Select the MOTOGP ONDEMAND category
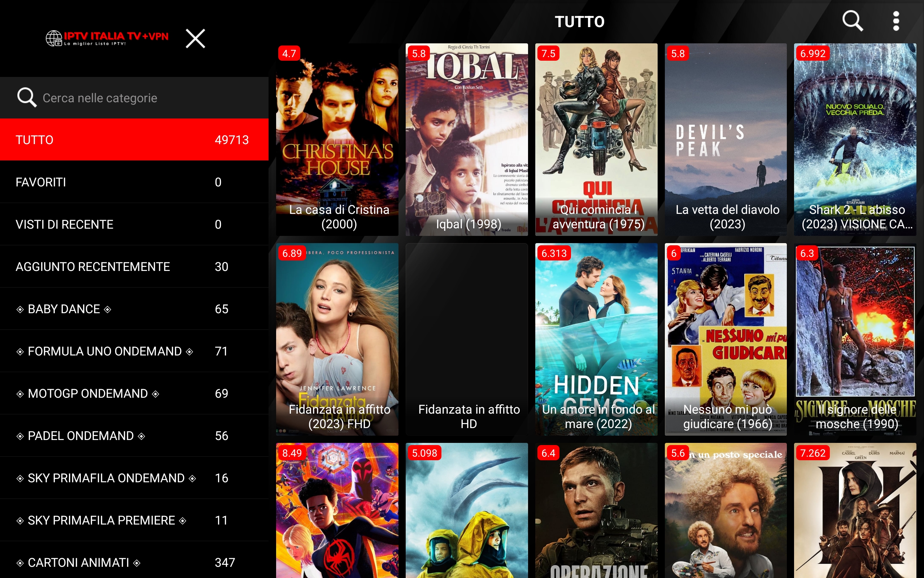Viewport: 924px width, 578px height. pyautogui.click(x=134, y=393)
